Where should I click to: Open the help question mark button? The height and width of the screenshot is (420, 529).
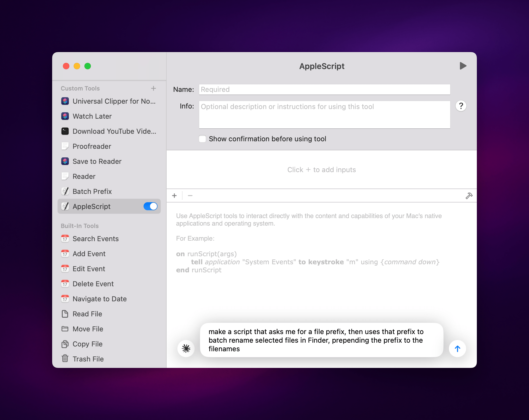pyautogui.click(x=461, y=106)
